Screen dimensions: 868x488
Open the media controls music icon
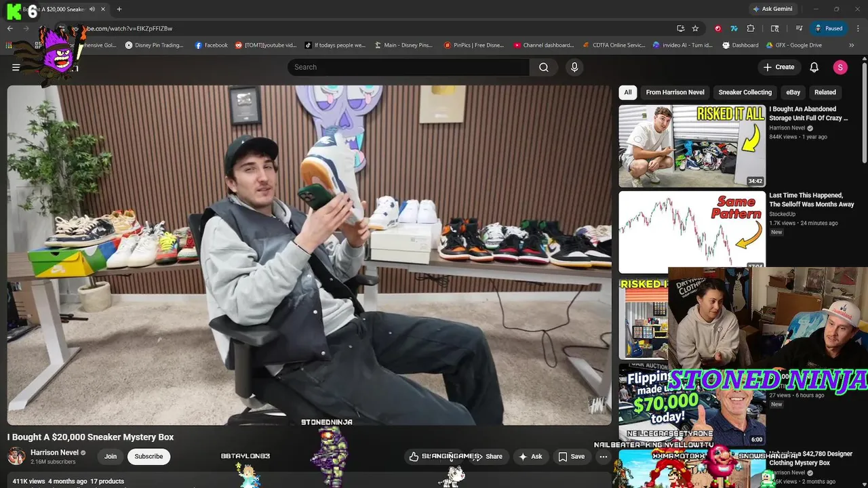click(800, 28)
